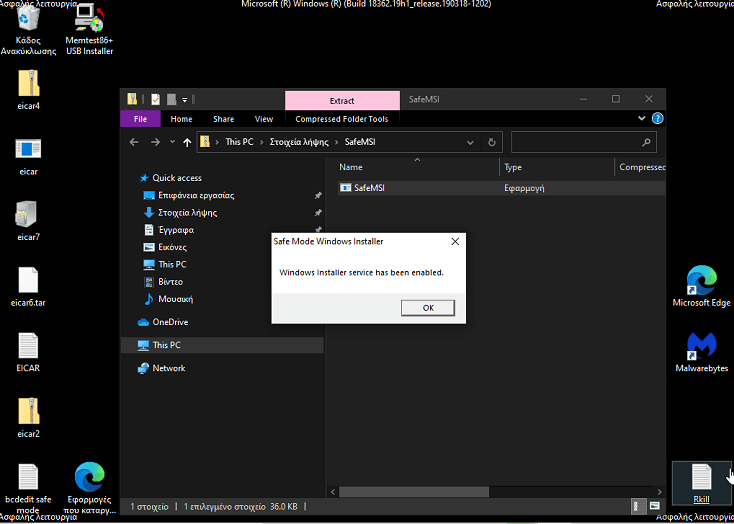Select the eicar application desktop icon
The image size is (734, 524).
29,149
